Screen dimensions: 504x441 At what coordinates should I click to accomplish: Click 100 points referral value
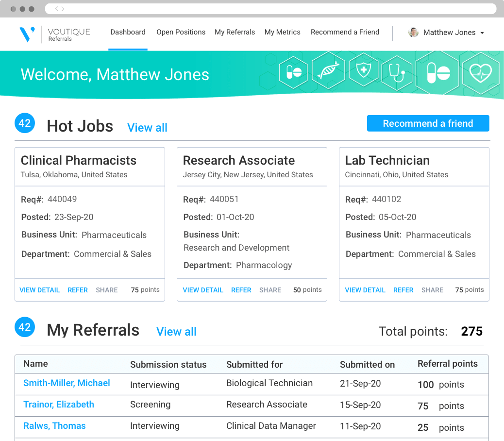pos(441,385)
